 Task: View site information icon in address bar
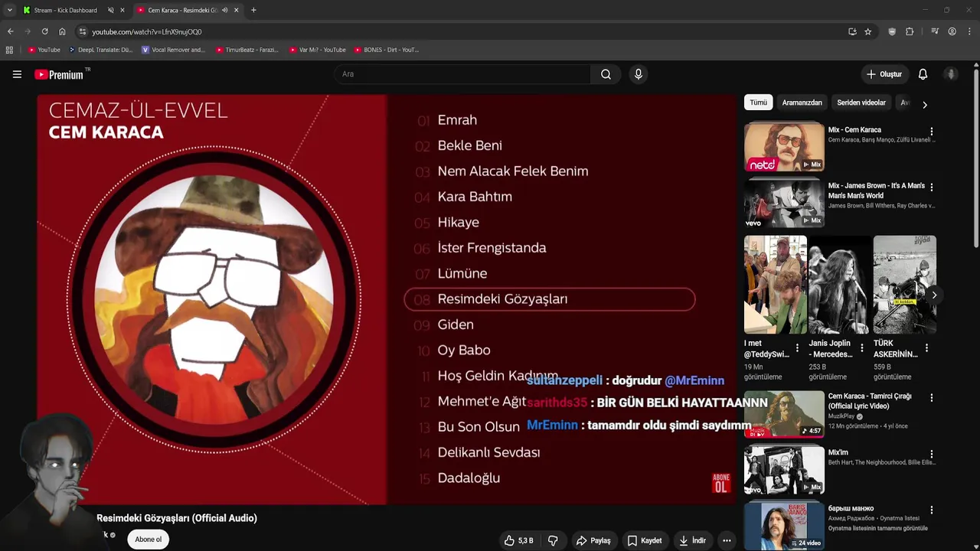tap(83, 31)
